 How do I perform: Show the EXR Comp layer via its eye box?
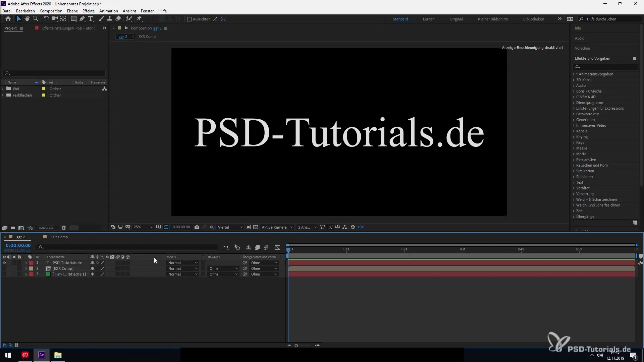click(x=4, y=268)
